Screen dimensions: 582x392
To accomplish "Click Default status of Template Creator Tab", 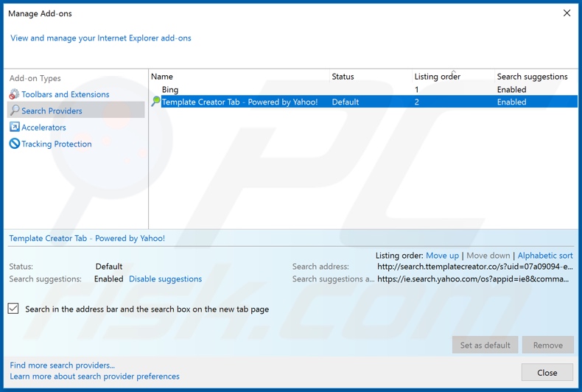I will [x=346, y=102].
